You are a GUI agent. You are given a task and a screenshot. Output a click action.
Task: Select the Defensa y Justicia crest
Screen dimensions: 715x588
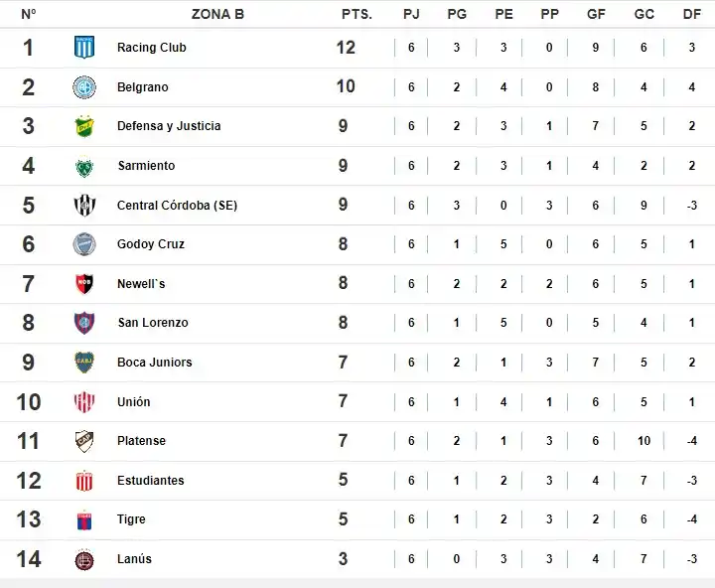click(84, 126)
